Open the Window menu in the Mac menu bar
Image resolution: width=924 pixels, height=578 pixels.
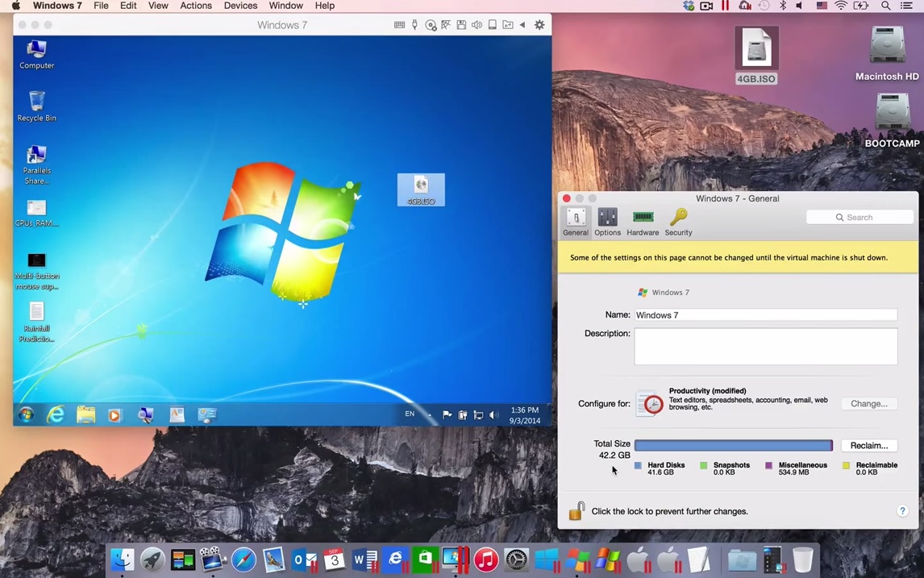285,6
